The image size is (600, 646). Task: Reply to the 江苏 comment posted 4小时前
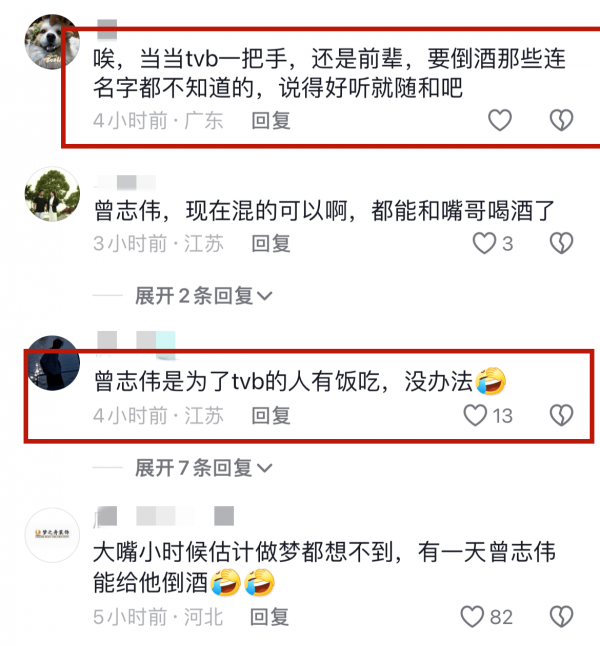(x=271, y=415)
